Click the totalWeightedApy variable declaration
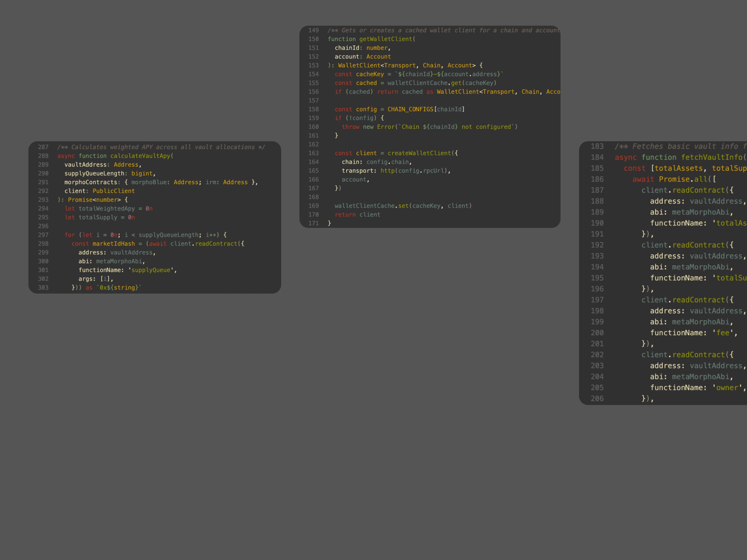This screenshot has height=560, width=747. (106, 208)
